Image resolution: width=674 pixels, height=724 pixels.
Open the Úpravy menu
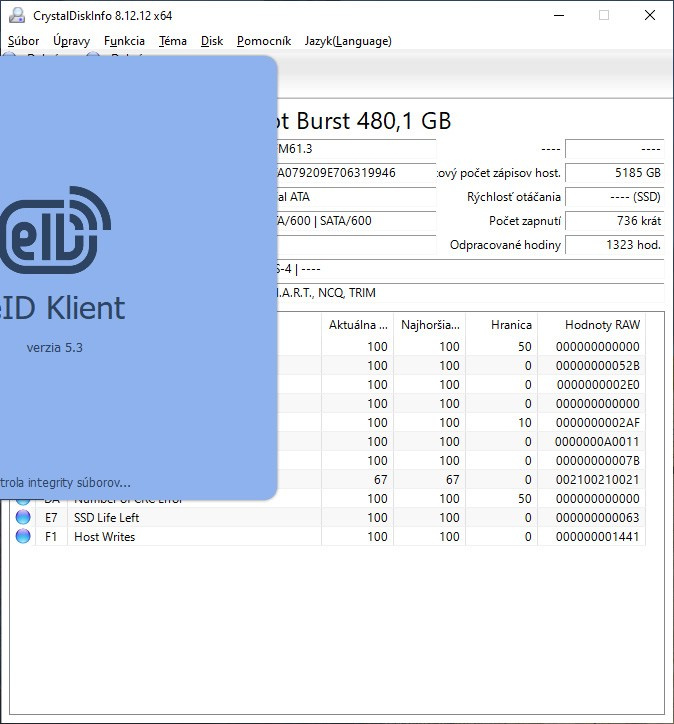71,41
